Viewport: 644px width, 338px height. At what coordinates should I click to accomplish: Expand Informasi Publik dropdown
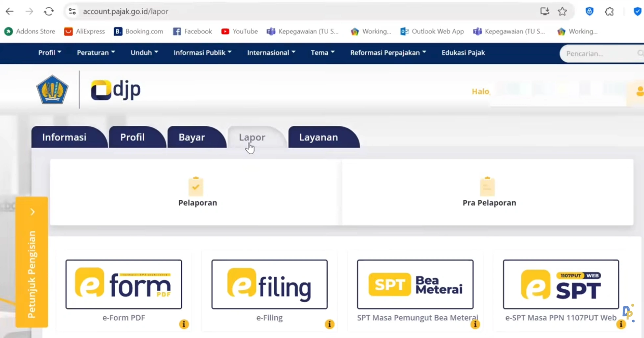point(202,53)
